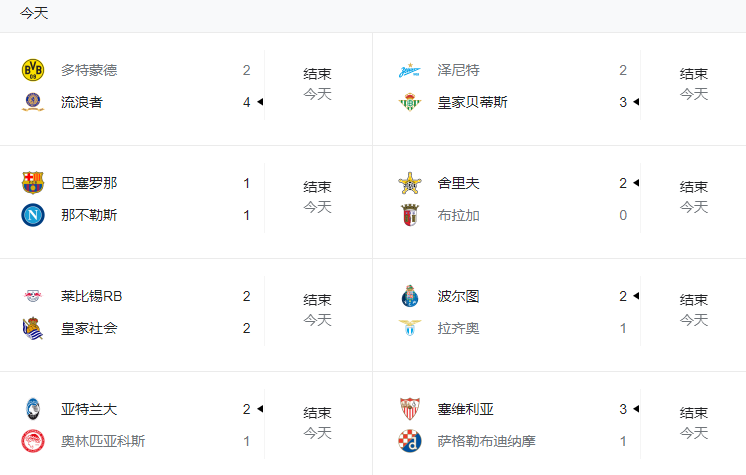Open 结束 status of Dortmund match

point(317,74)
